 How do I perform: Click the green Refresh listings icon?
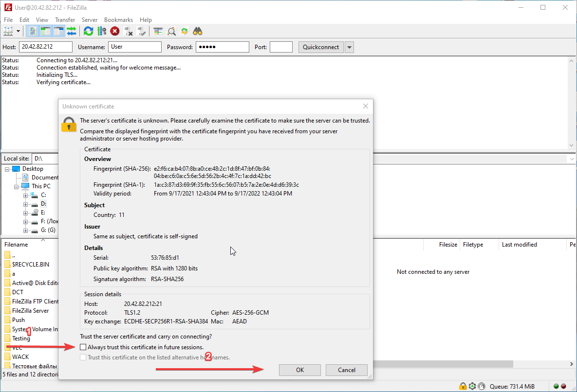[88, 31]
